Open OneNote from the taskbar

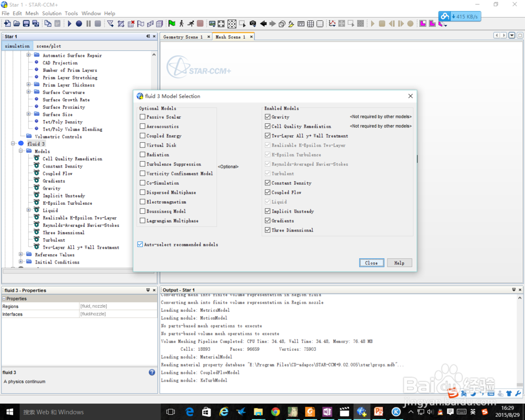(x=327, y=412)
